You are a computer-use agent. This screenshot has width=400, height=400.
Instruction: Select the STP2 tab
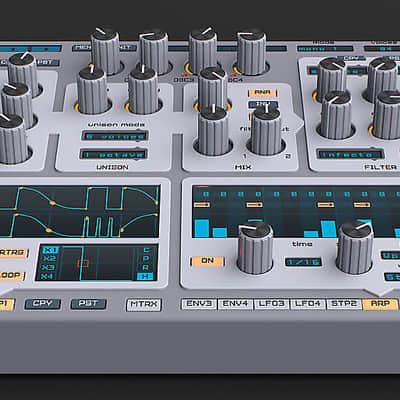click(344, 304)
